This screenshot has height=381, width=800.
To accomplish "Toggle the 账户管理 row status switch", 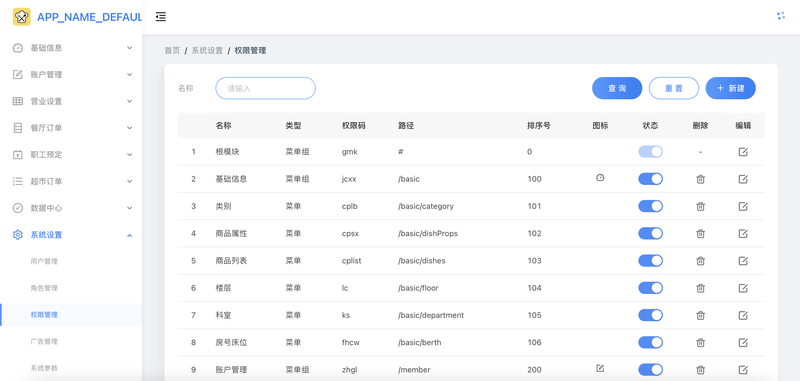I will (x=651, y=369).
